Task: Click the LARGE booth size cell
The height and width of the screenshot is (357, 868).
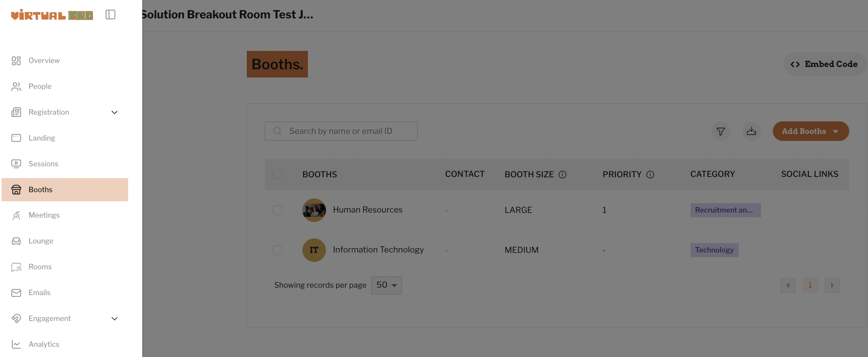Action: (519, 210)
